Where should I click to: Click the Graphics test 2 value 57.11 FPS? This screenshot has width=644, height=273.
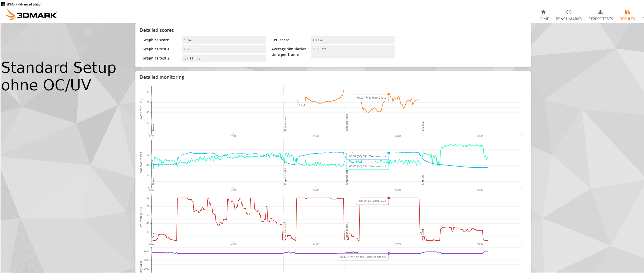tap(224, 58)
